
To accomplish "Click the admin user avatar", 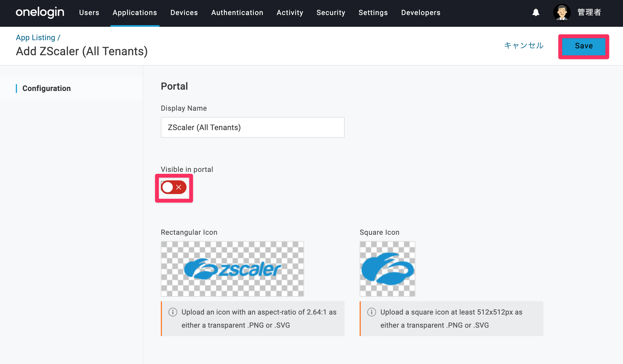I will [x=562, y=12].
